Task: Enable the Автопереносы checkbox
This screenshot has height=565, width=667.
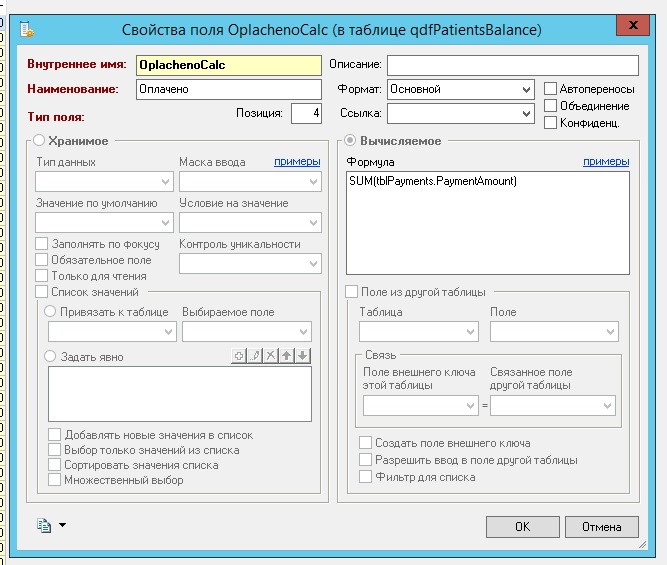Action: tap(551, 89)
